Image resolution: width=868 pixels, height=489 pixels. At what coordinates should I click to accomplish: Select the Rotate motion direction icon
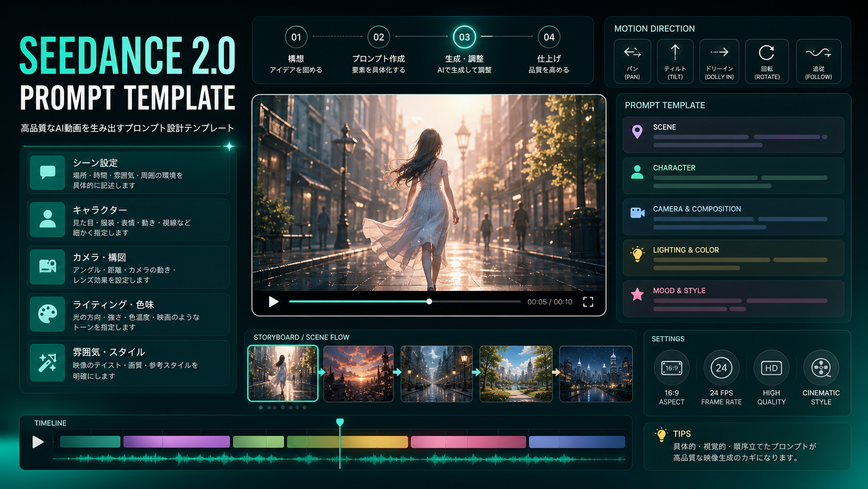point(767,61)
